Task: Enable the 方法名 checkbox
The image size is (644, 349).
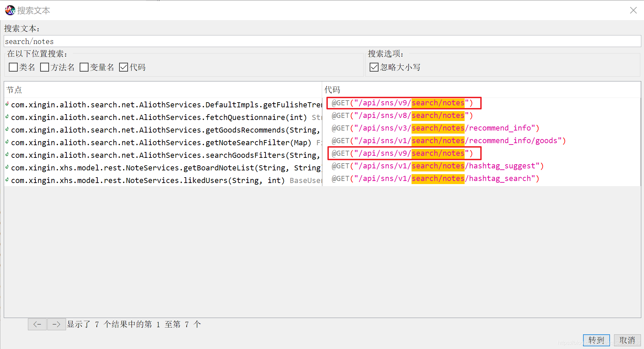Action: [x=45, y=67]
